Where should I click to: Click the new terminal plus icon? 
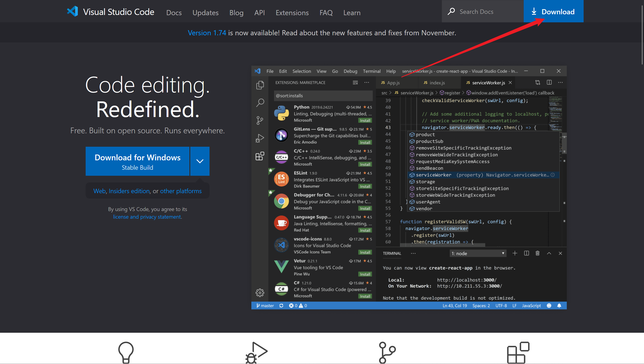click(515, 253)
